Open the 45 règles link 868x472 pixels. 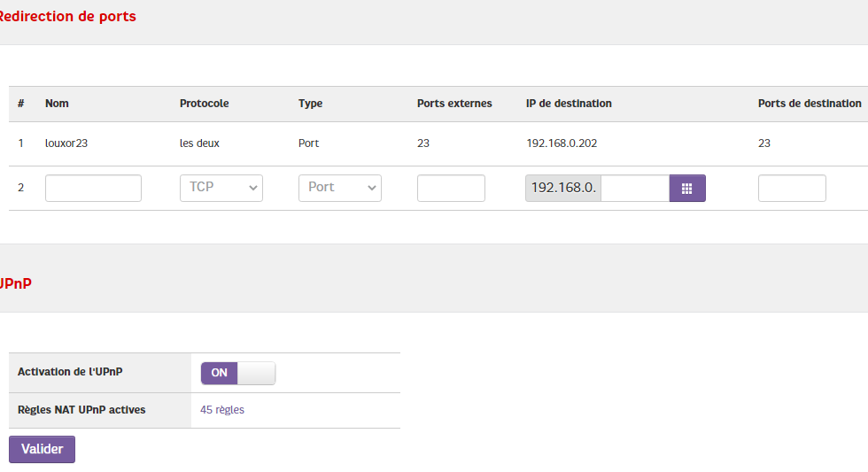(x=222, y=410)
